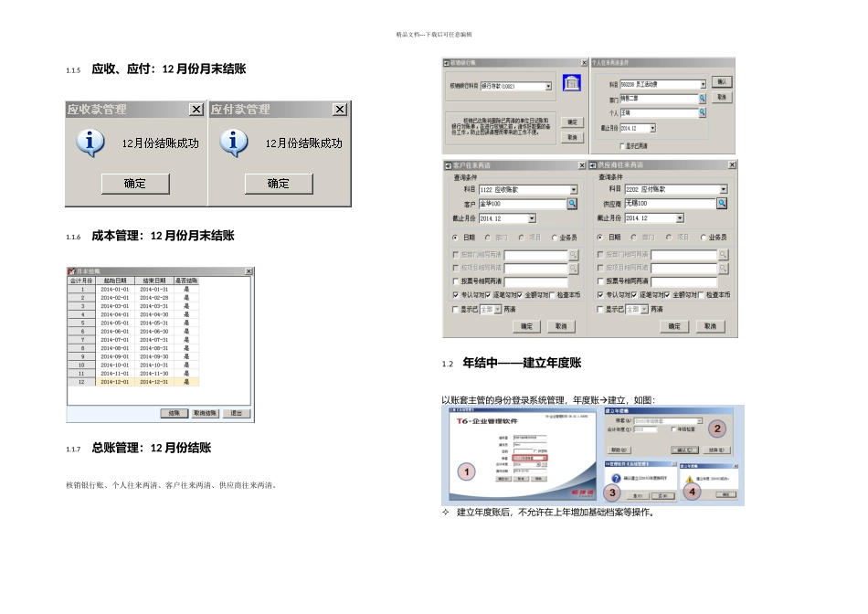Open 账套 dropdown in 建立年度账 dialog
This screenshot has width=868, height=614.
700,421
